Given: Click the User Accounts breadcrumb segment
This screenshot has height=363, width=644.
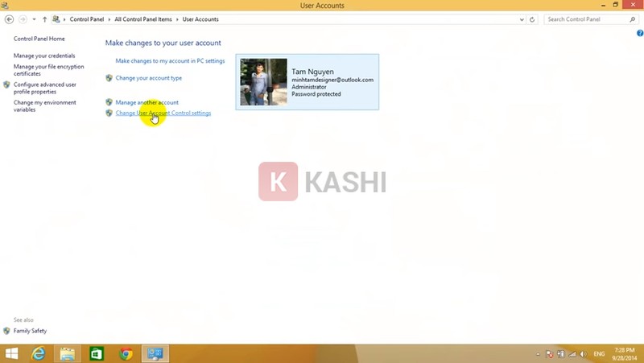Looking at the screenshot, I should tap(200, 19).
